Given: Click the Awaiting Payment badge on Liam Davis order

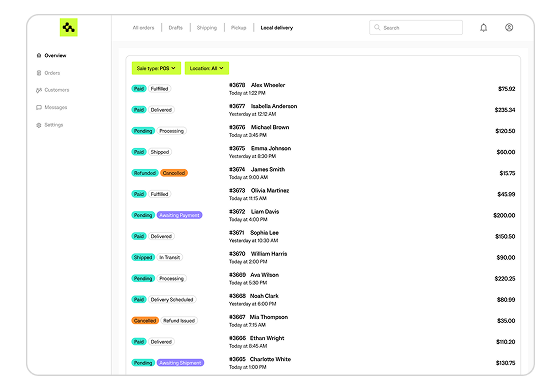Looking at the screenshot, I should click(x=179, y=215).
